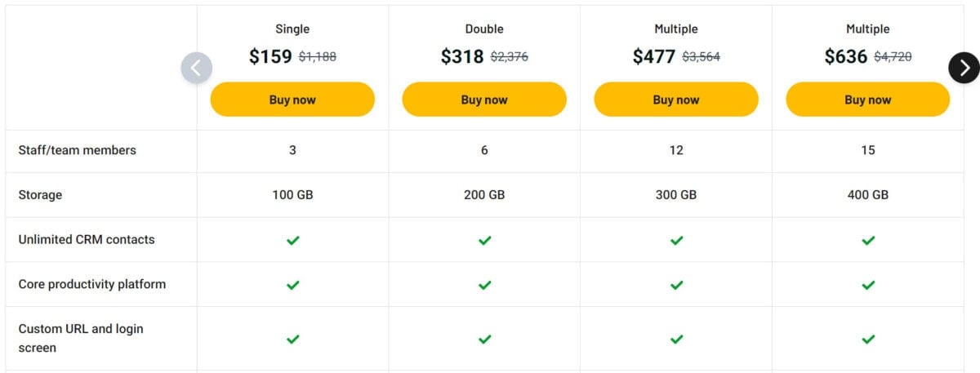This screenshot has height=373, width=980.
Task: Click the crossed-out $4,720 price
Action: tap(893, 57)
